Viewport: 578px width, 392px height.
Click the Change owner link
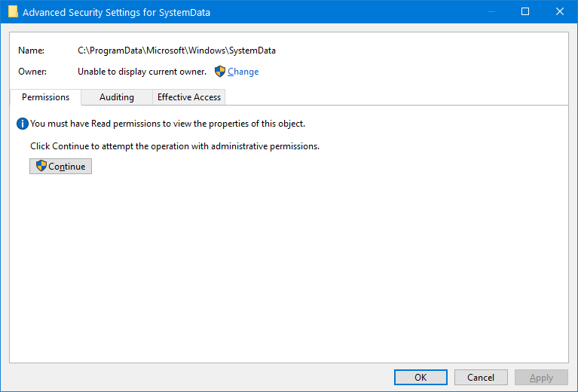pos(243,72)
